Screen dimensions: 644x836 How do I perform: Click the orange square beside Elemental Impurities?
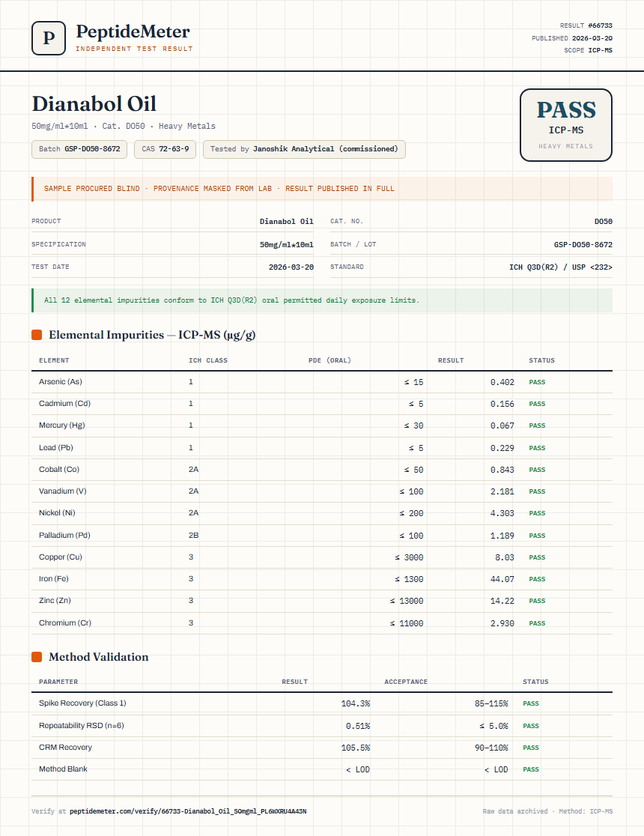click(37, 335)
